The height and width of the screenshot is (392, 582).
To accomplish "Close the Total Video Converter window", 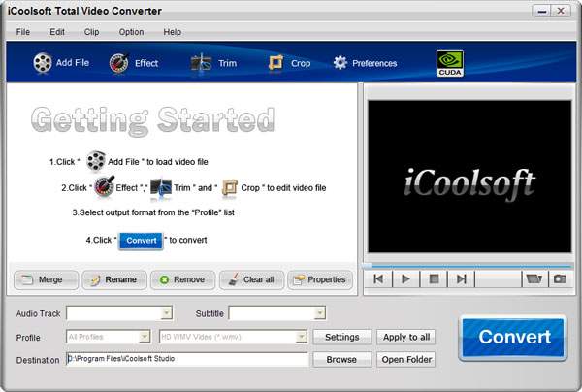I will click(x=561, y=11).
